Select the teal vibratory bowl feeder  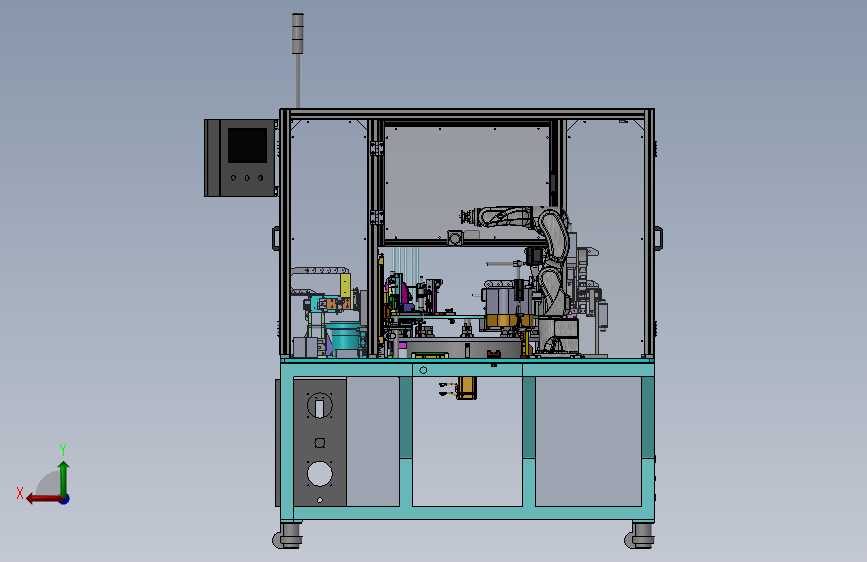(346, 336)
